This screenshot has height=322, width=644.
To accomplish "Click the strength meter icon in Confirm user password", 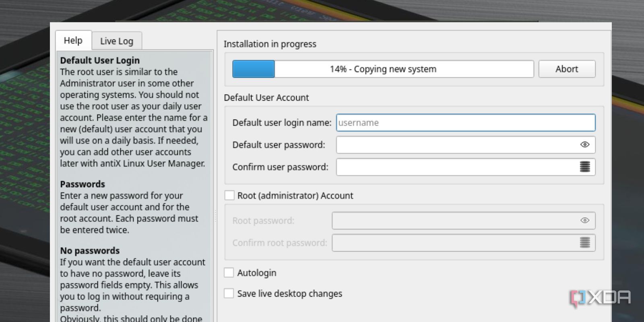I will [x=585, y=167].
